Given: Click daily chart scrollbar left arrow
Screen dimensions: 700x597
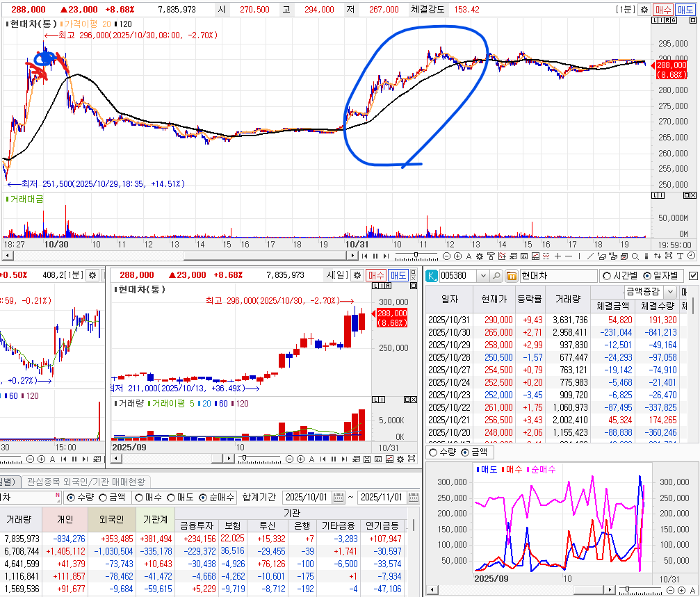Looking at the screenshot, I should pyautogui.click(x=116, y=459).
